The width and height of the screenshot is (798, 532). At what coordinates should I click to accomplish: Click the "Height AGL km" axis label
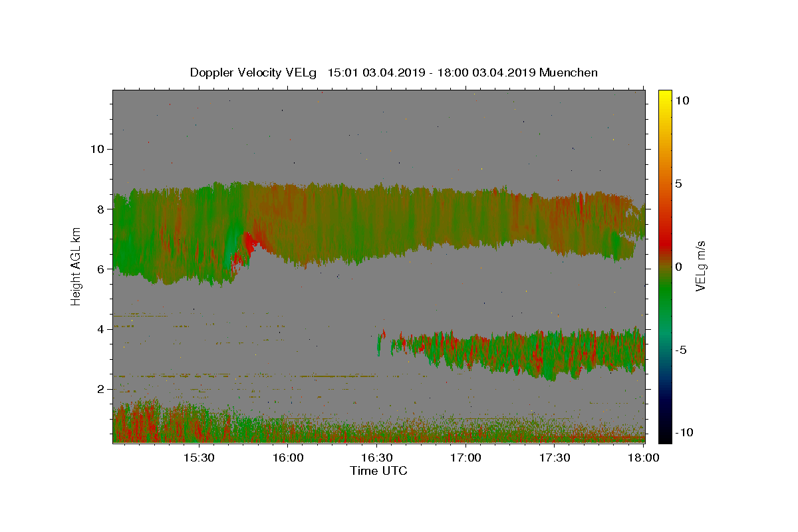pos(76,266)
